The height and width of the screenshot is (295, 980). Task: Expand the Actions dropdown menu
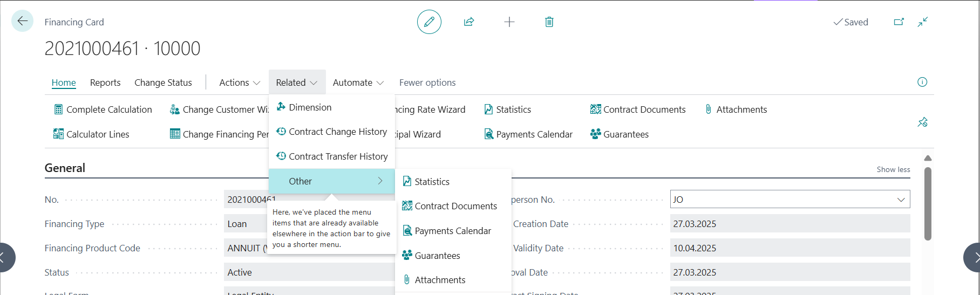tap(240, 83)
